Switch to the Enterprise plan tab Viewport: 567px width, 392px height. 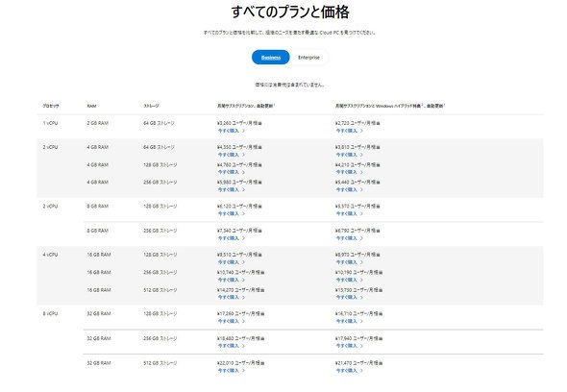pos(308,57)
